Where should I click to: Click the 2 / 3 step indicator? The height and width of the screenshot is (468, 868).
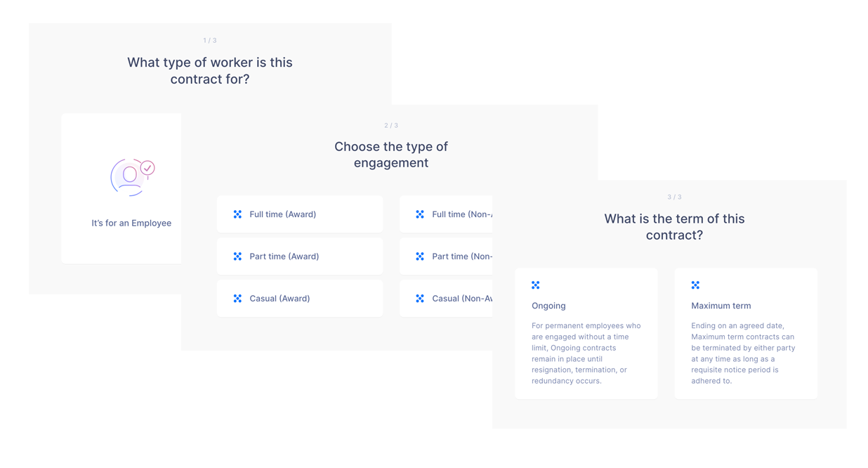pos(391,126)
